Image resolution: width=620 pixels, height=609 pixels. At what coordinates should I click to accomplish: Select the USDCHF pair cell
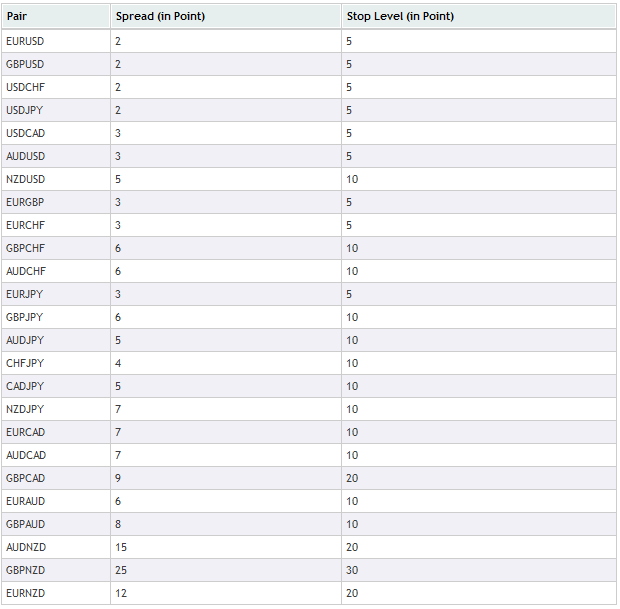pos(56,87)
